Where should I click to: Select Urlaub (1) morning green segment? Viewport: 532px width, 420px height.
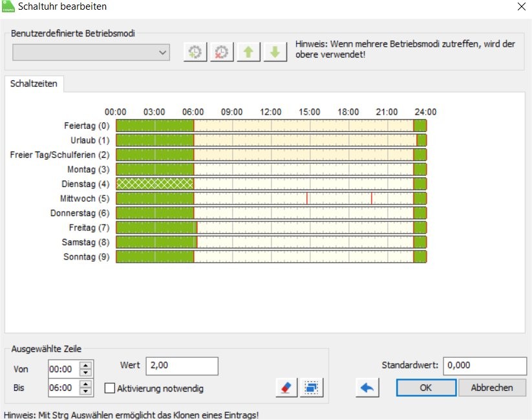click(x=155, y=140)
